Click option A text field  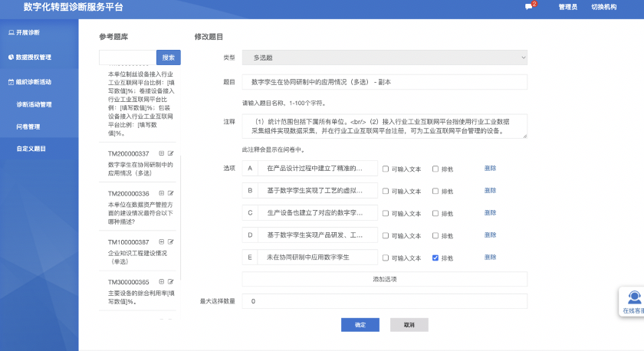pos(317,169)
